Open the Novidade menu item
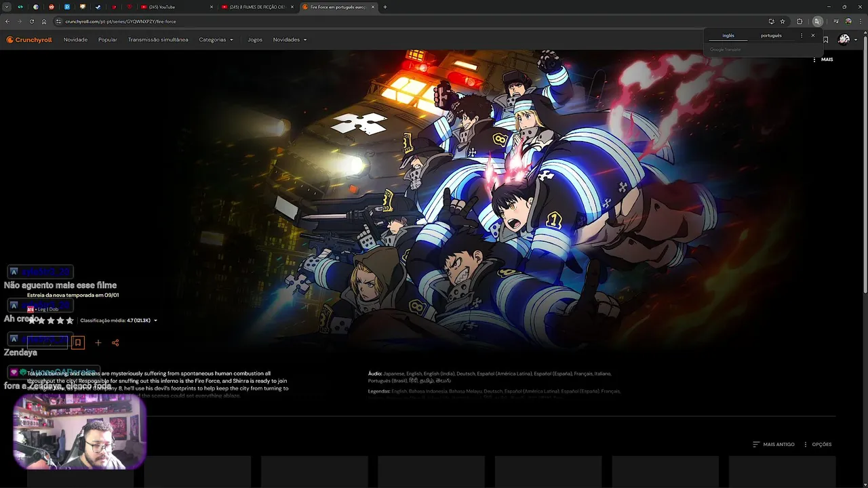Image resolution: width=868 pixels, height=488 pixels. click(x=75, y=40)
